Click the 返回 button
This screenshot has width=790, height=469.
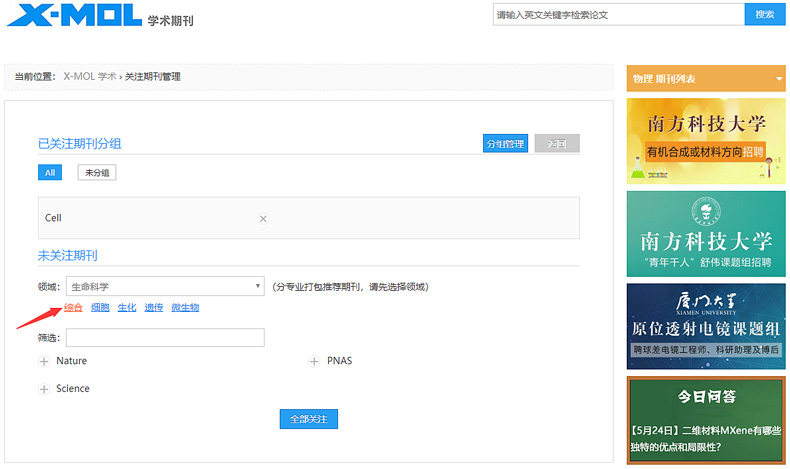[557, 144]
